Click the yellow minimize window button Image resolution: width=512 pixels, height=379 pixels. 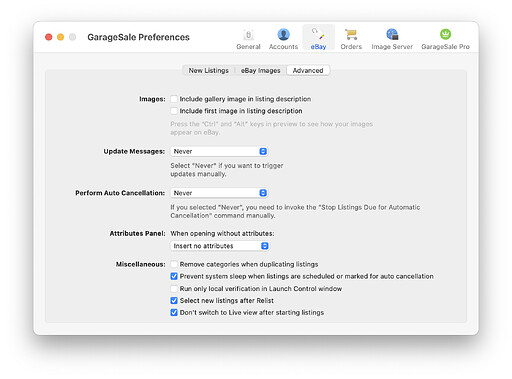click(60, 37)
